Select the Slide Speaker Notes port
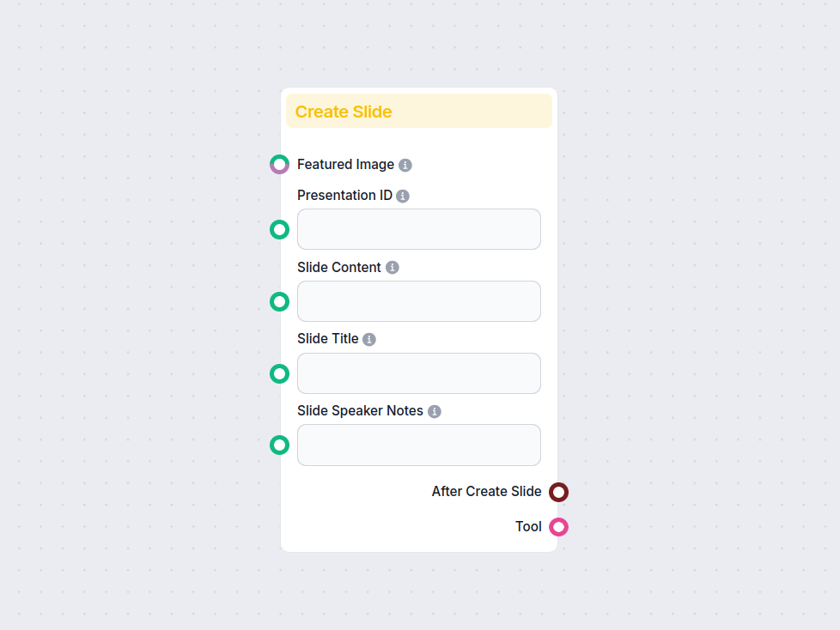This screenshot has width=840, height=630. click(x=278, y=445)
